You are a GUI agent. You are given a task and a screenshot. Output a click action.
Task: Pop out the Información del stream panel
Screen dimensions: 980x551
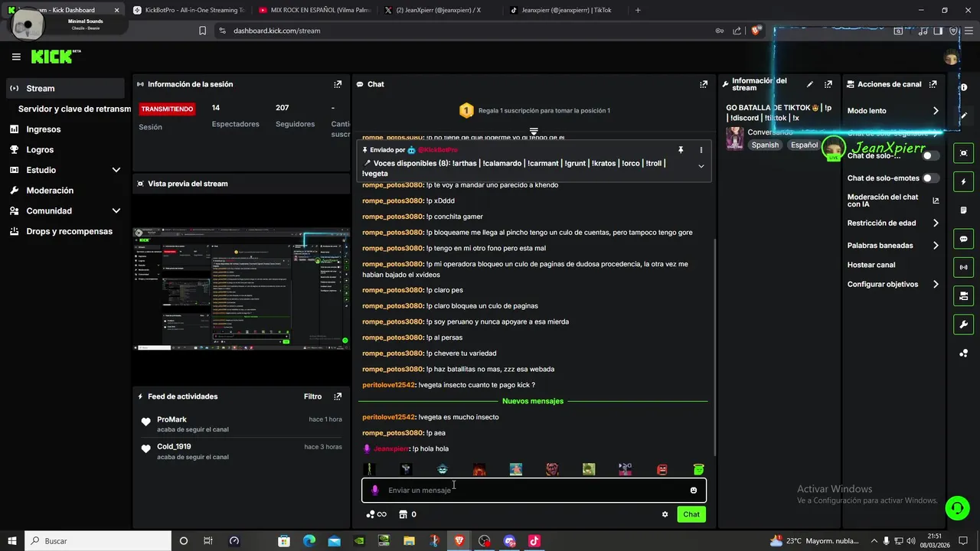point(828,84)
